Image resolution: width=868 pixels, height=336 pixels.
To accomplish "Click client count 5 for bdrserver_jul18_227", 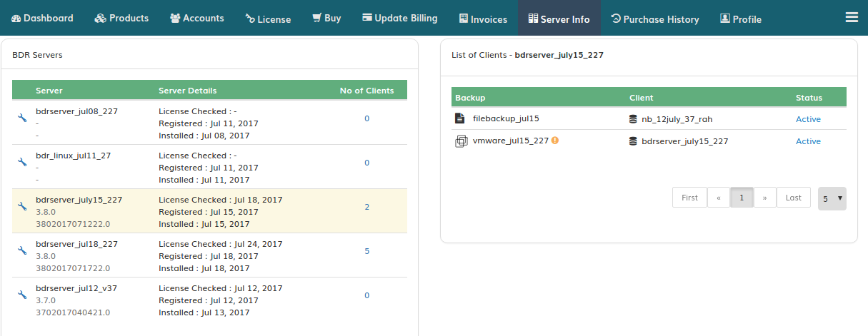I will click(367, 251).
